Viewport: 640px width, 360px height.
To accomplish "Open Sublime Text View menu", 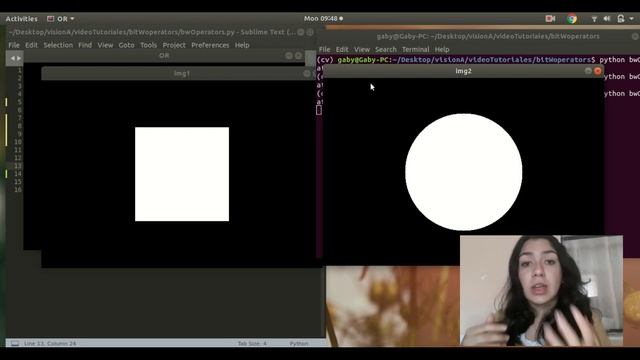I will (x=105, y=45).
